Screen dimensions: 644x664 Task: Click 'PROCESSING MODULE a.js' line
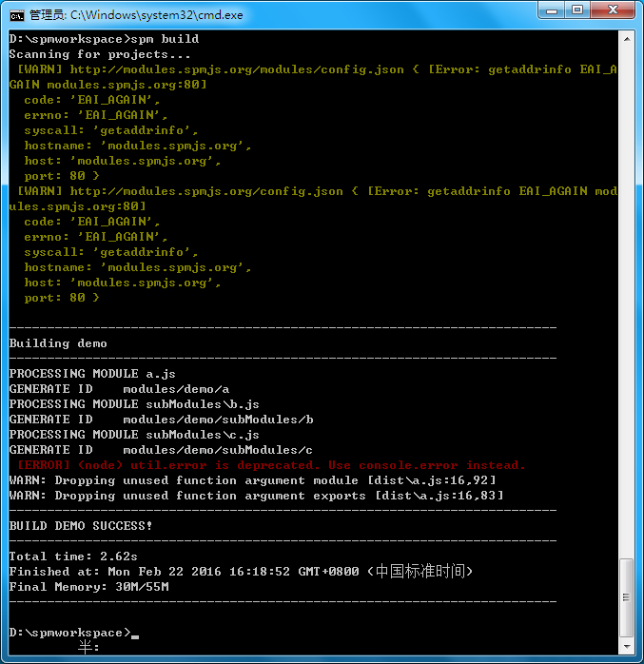click(92, 374)
